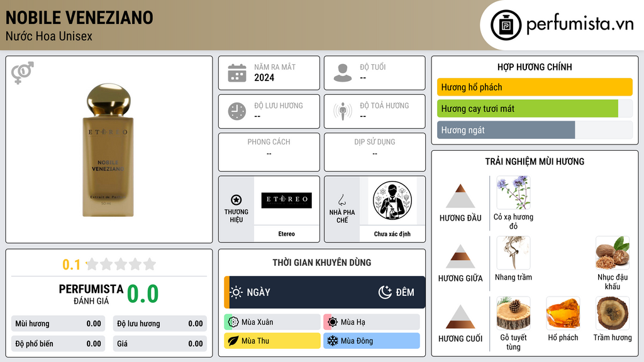Click the Dịp sử dụng card
The height and width of the screenshot is (362, 644).
click(x=375, y=152)
